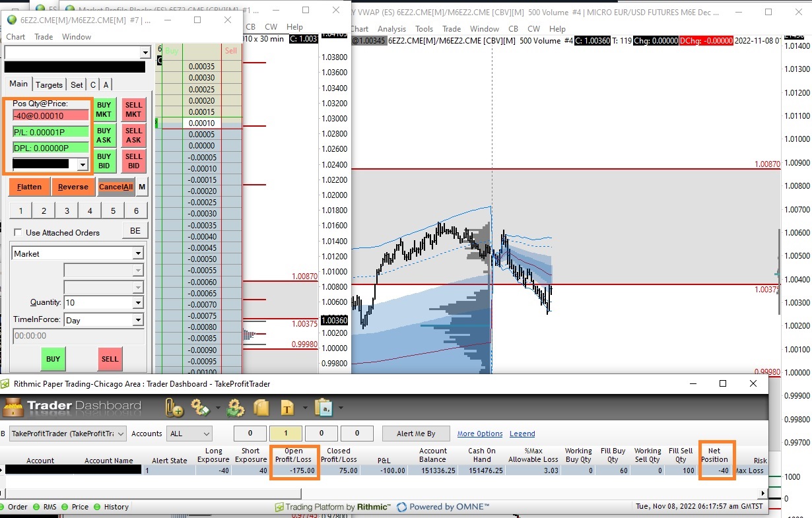Click the large green BUY button at bottom
This screenshot has height=518, width=812.
click(x=53, y=359)
